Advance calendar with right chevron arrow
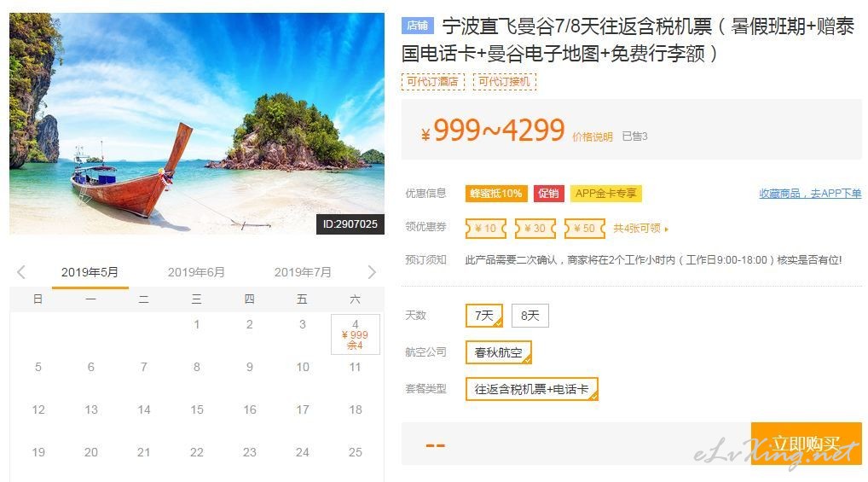The height and width of the screenshot is (482, 868). pos(372,272)
